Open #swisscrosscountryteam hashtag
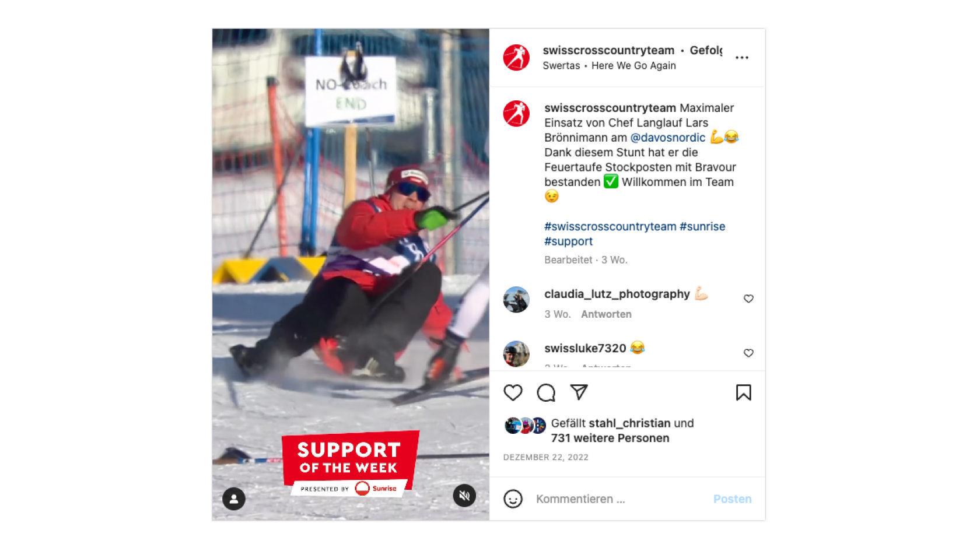The image size is (980, 551). click(x=610, y=226)
